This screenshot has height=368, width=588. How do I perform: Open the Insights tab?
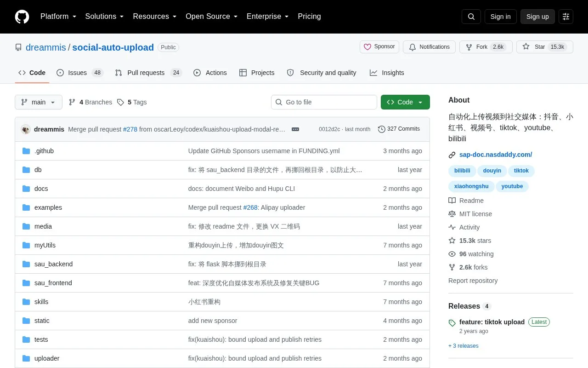coord(387,73)
